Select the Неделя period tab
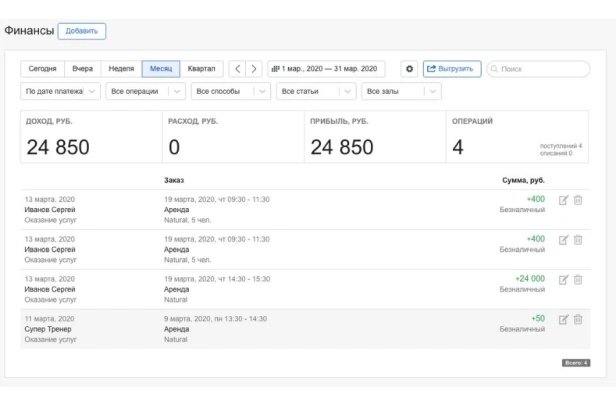Image resolution: width=616 pixels, height=405 pixels. coord(121,69)
